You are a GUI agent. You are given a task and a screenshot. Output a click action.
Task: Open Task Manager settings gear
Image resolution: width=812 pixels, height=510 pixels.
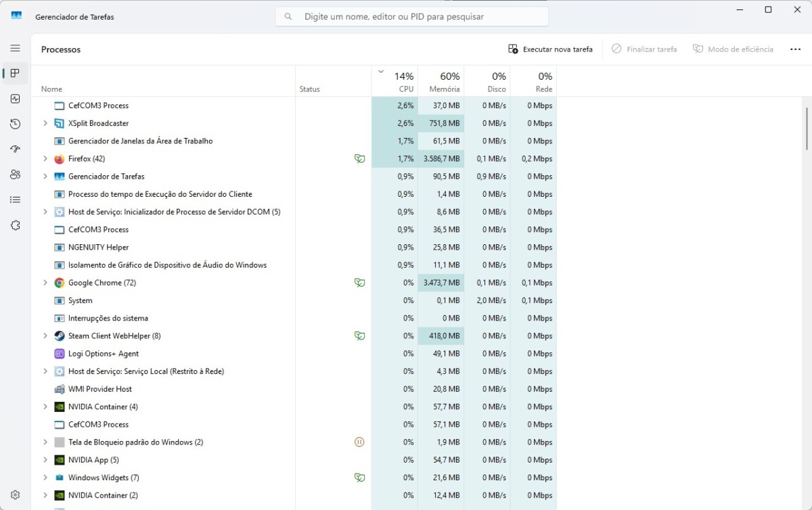click(15, 494)
